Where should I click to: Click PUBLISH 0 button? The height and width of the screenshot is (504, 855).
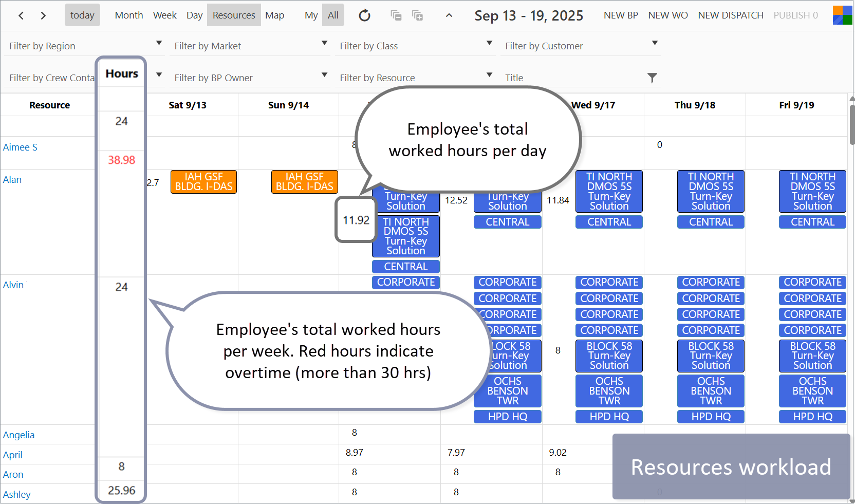pos(795,15)
